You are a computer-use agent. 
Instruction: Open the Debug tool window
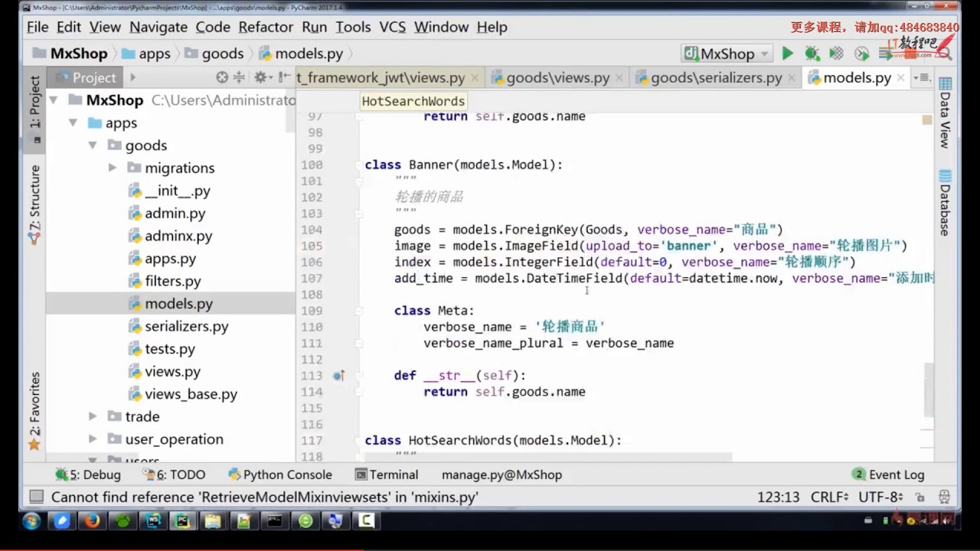tap(88, 474)
